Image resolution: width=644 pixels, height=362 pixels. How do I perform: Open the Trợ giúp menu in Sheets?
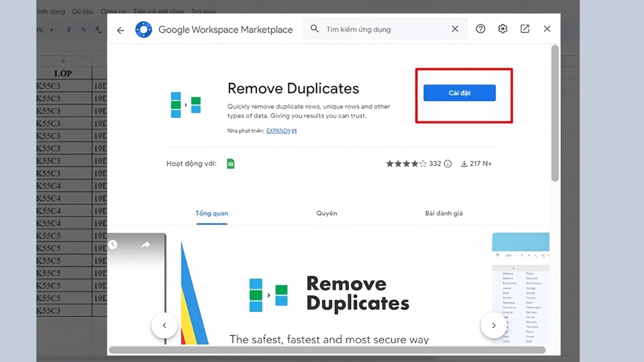point(203,11)
